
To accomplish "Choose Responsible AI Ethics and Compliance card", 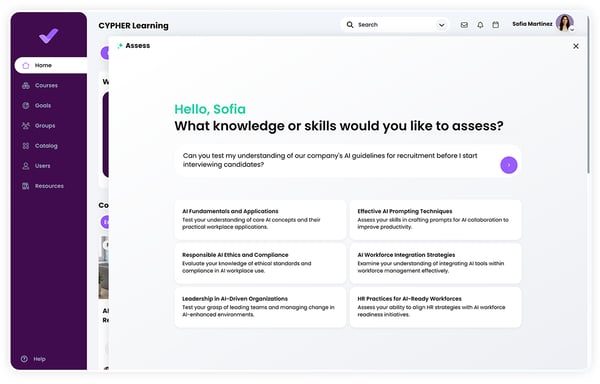I will point(260,263).
